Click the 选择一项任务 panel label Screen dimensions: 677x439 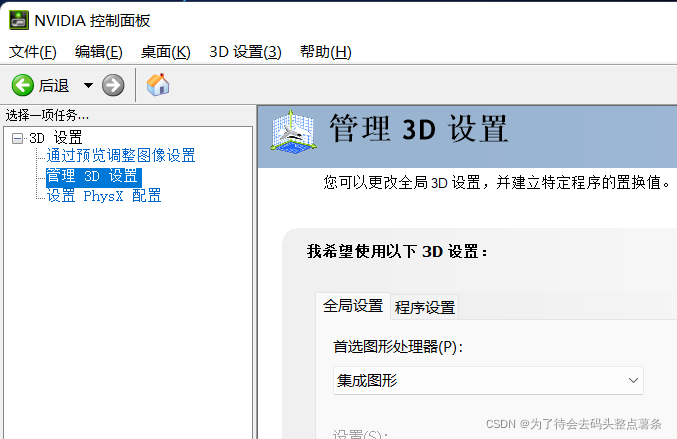[47, 115]
